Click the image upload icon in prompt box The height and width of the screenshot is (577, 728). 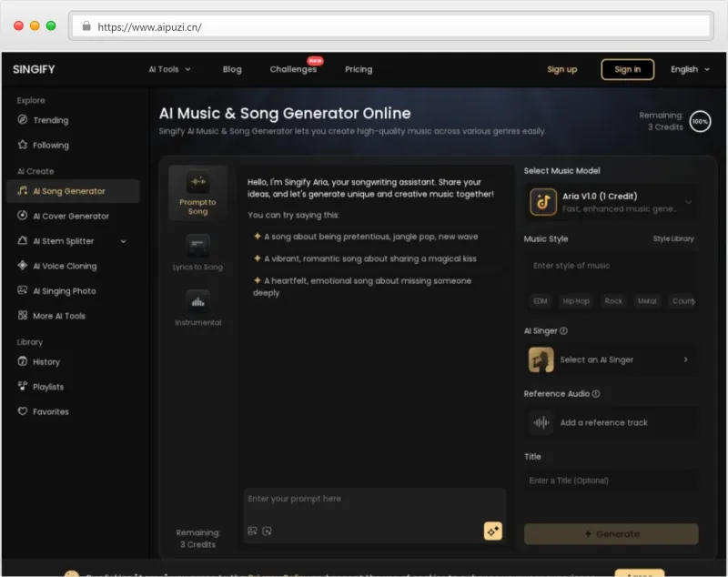click(x=252, y=531)
